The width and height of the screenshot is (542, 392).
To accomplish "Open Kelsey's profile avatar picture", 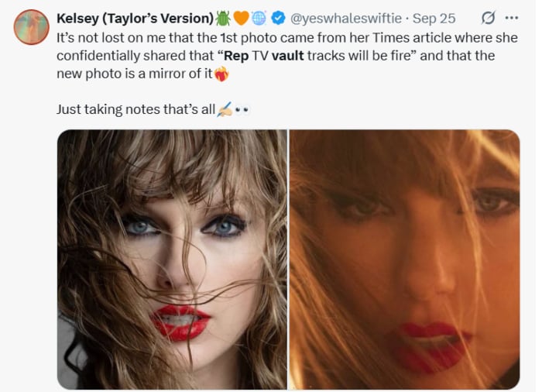I will (32, 27).
